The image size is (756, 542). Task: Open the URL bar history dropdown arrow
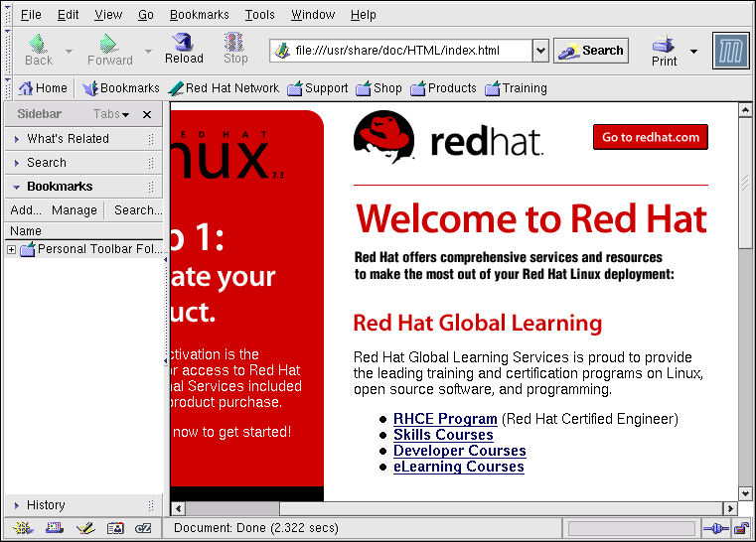coord(540,51)
